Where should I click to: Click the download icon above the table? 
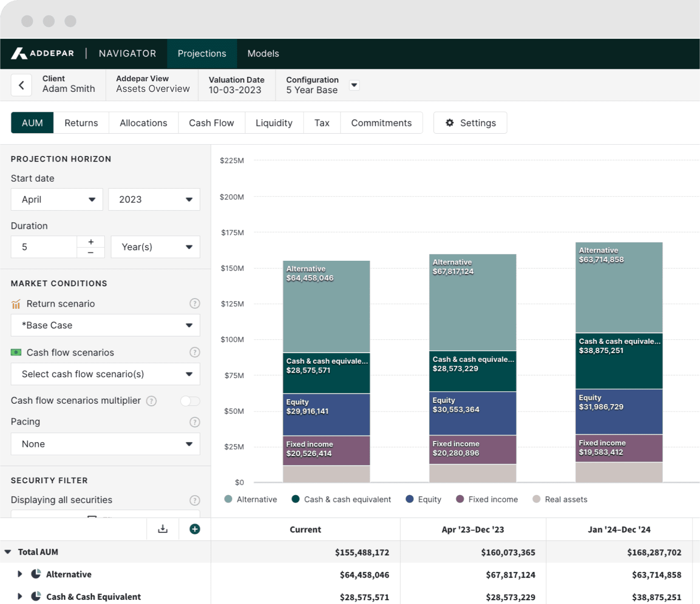tap(162, 529)
